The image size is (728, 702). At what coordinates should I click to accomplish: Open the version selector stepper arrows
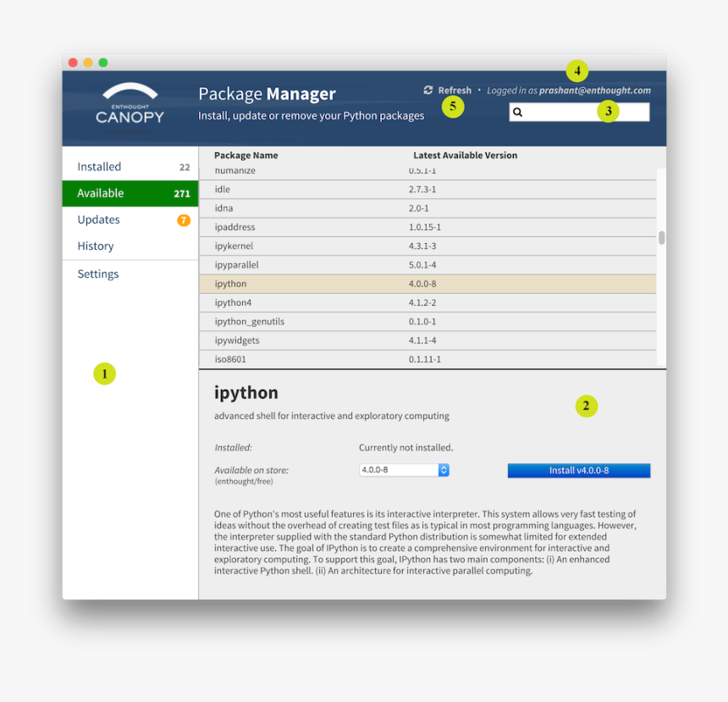(444, 470)
